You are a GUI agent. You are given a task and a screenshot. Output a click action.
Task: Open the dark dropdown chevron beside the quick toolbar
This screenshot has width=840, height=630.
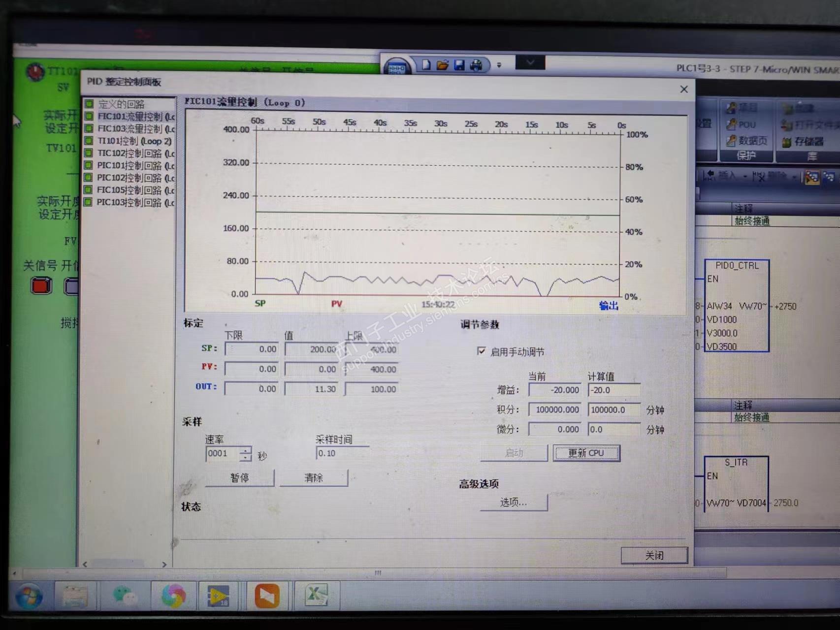tap(530, 62)
